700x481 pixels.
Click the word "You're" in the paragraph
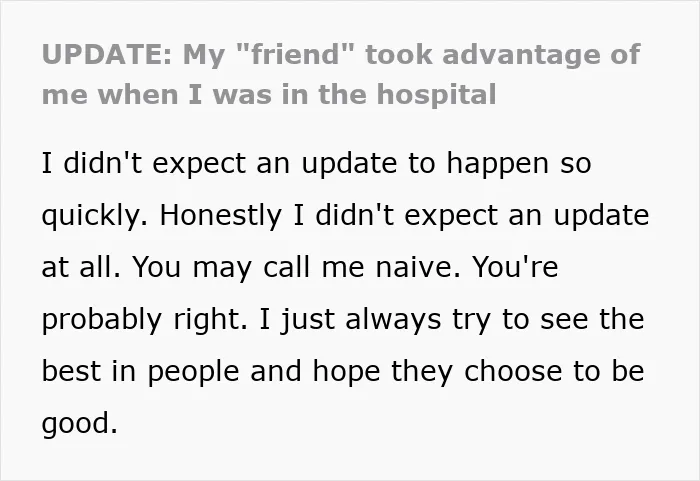tap(515, 267)
